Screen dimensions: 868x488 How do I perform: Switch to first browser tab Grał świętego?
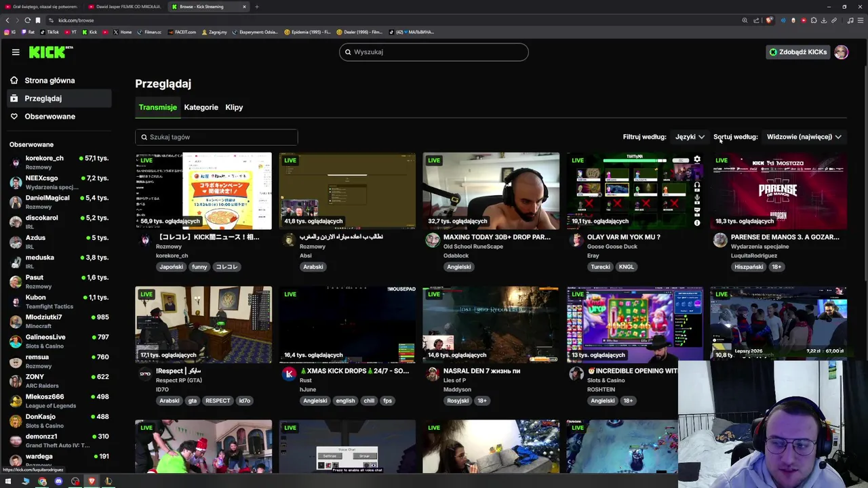(x=41, y=7)
